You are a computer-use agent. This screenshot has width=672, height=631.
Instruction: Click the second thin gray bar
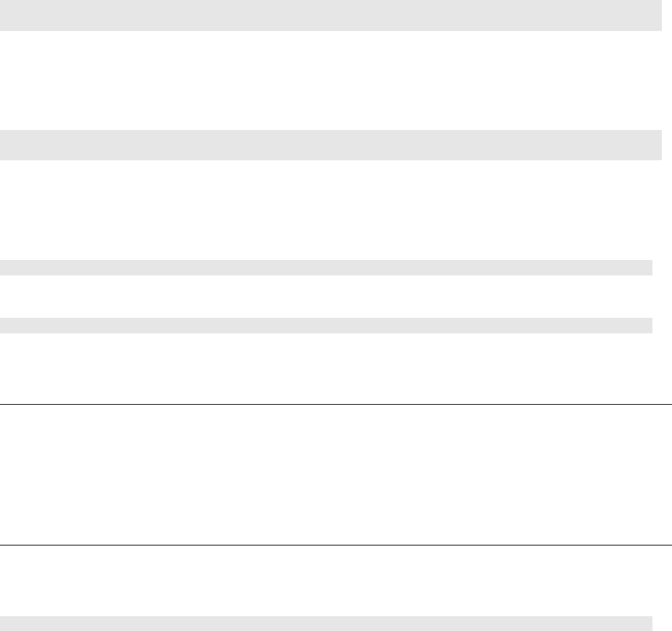[326, 325]
